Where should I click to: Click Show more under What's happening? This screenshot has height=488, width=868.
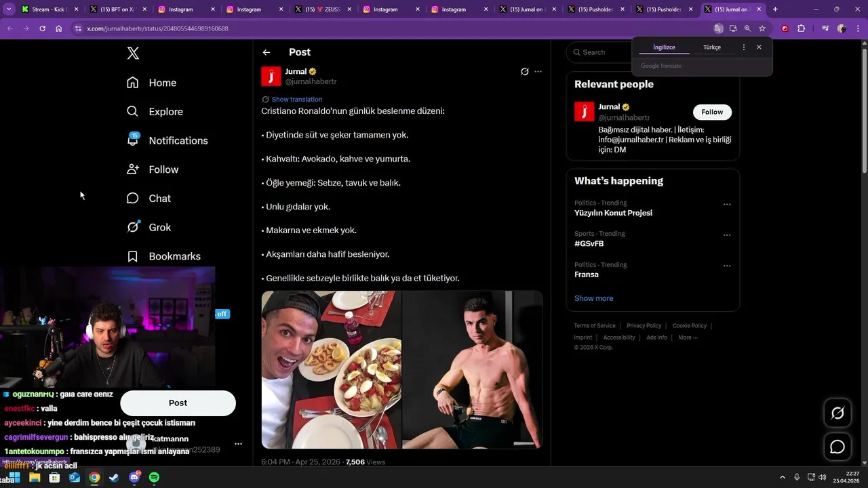[x=593, y=298]
